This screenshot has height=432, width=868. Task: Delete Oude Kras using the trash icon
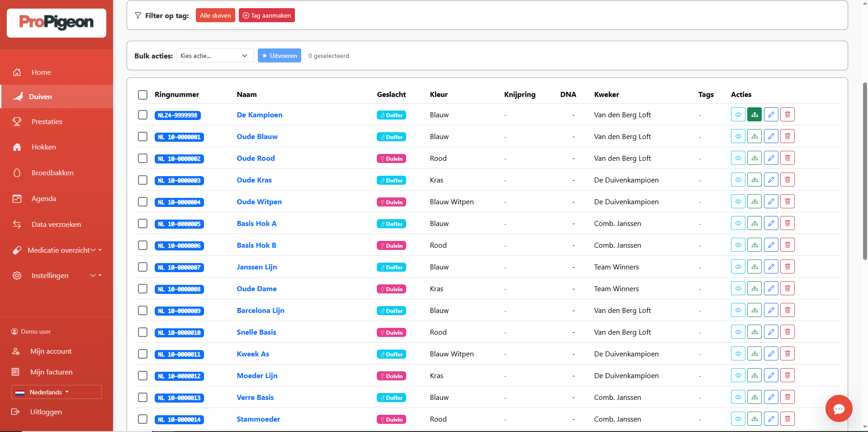[x=787, y=180]
